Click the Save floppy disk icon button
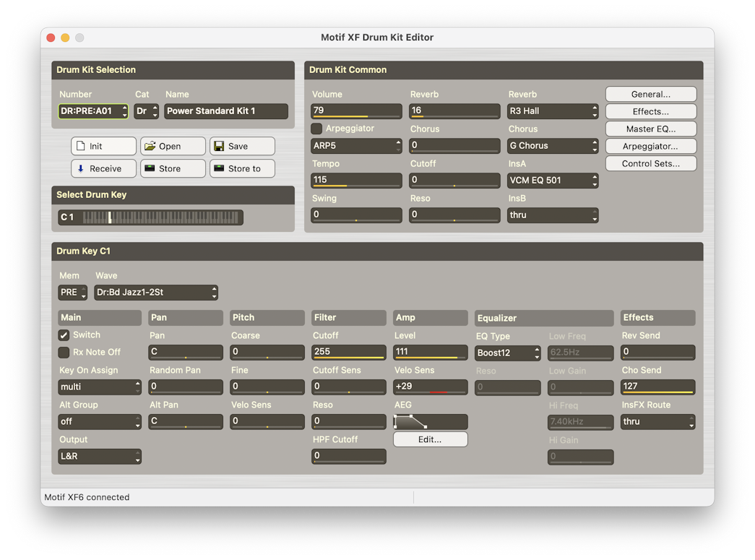The height and width of the screenshot is (560, 755). (242, 146)
